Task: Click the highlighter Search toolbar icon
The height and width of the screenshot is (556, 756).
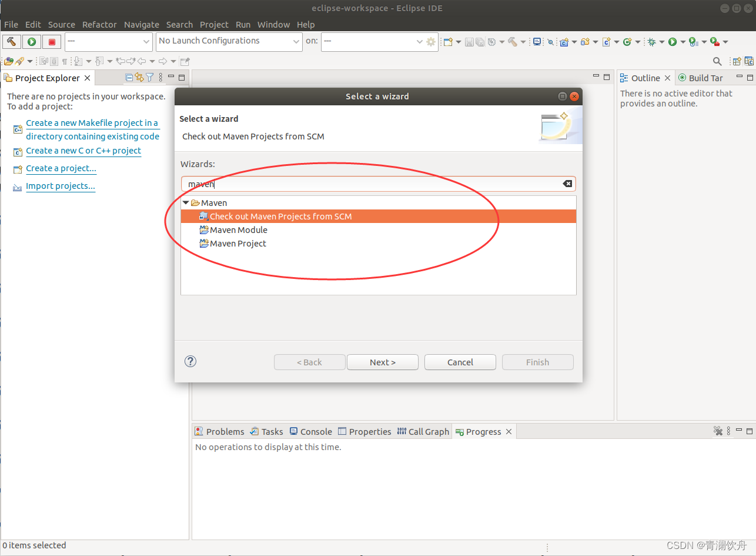Action: click(x=19, y=61)
